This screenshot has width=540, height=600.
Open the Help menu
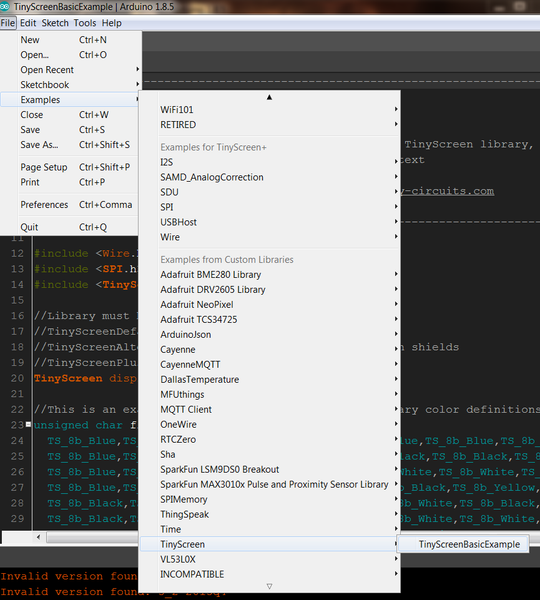point(111,23)
